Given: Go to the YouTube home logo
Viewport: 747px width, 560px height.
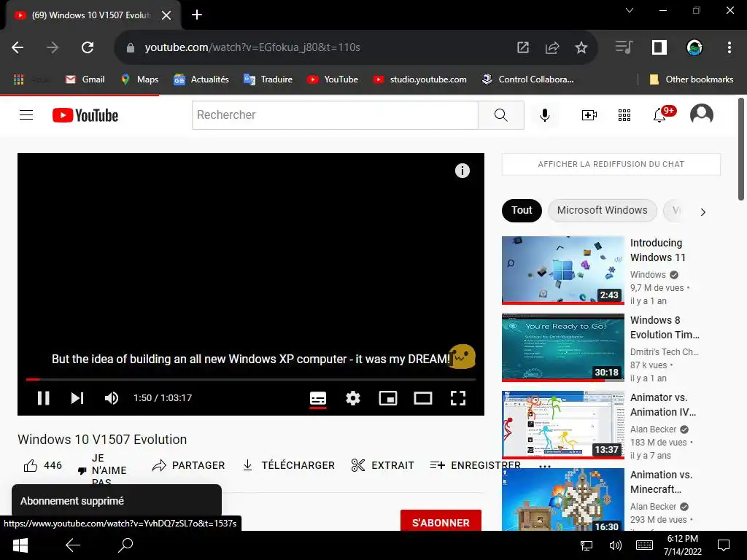Looking at the screenshot, I should coord(85,115).
